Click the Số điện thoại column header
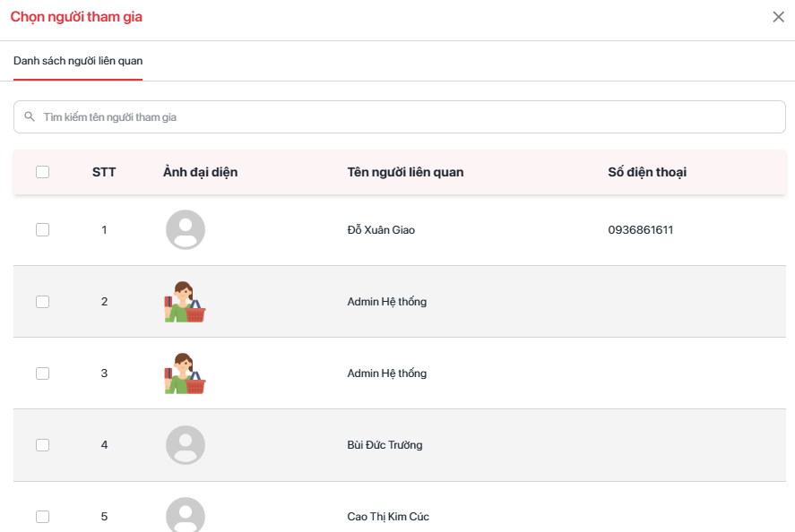The height and width of the screenshot is (532, 795). (x=647, y=172)
